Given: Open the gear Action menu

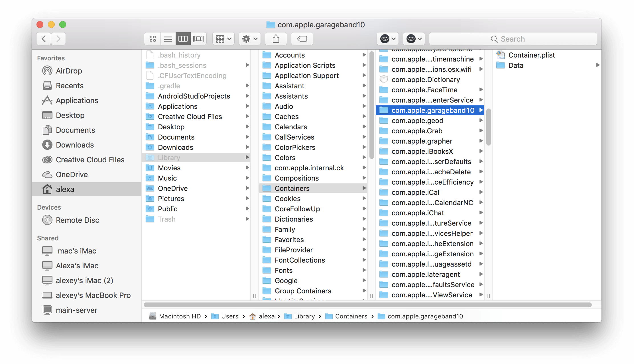Looking at the screenshot, I should [250, 39].
